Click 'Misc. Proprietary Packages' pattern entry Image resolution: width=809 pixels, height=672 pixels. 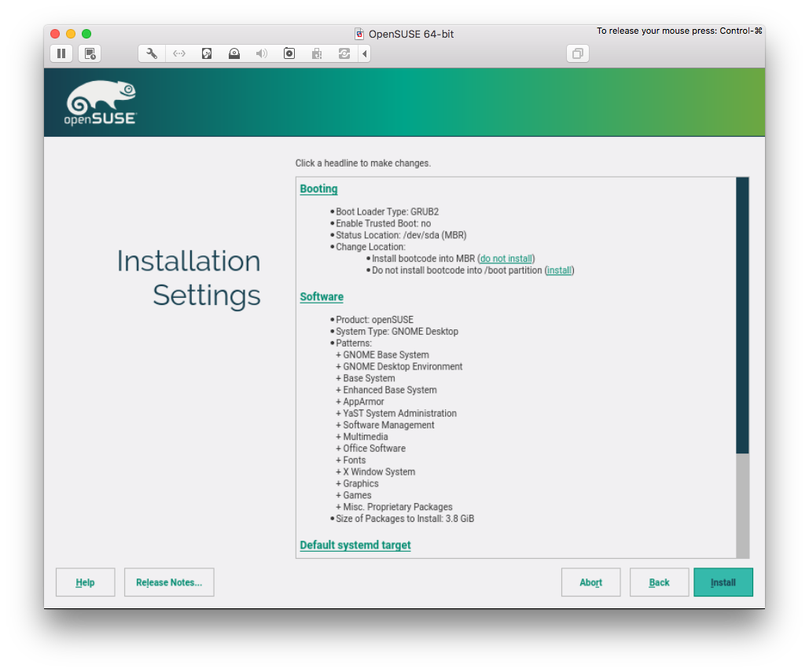point(397,507)
